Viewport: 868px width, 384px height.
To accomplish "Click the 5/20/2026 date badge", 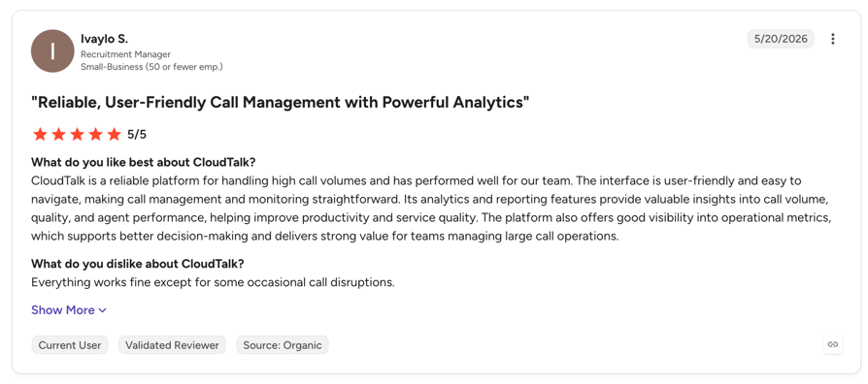I will (781, 39).
